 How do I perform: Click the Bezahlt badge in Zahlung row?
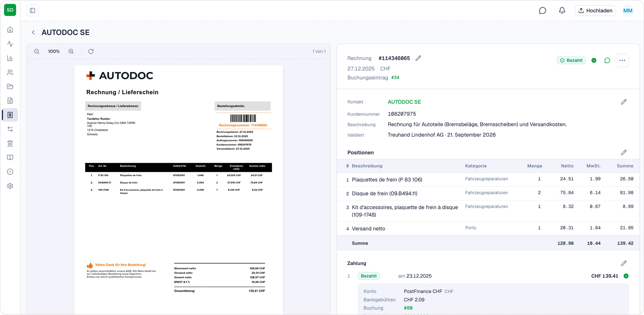[369, 276]
